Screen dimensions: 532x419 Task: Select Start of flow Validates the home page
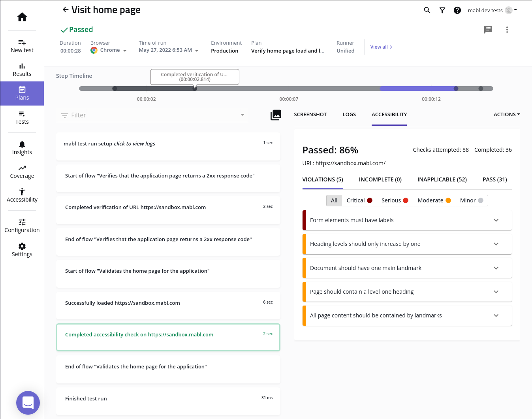point(168,274)
